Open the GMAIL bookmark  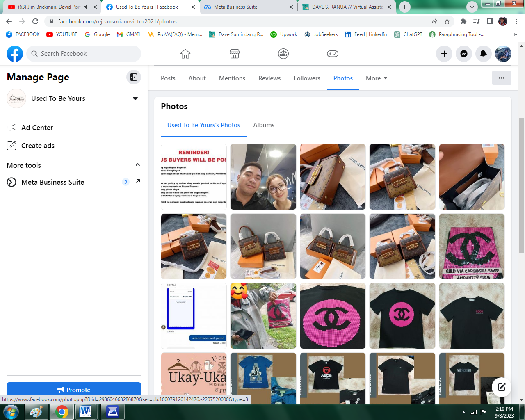(x=129, y=34)
